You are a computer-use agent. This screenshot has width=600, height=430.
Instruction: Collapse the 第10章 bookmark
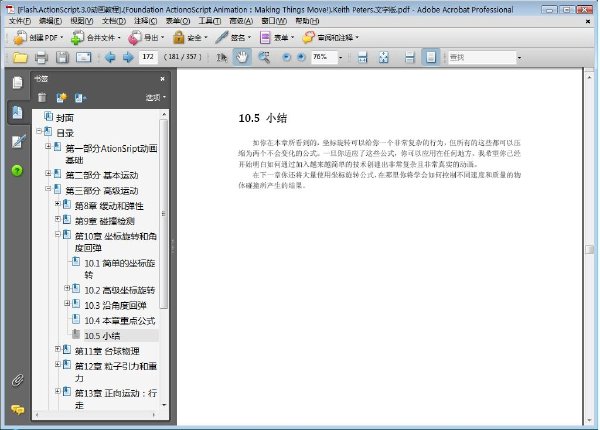pyautogui.click(x=57, y=234)
